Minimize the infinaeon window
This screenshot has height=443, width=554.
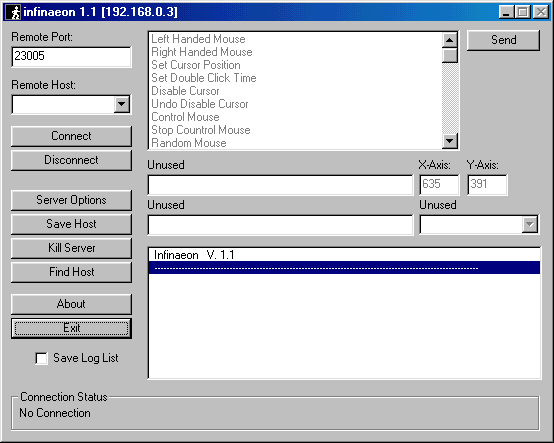[506, 12]
